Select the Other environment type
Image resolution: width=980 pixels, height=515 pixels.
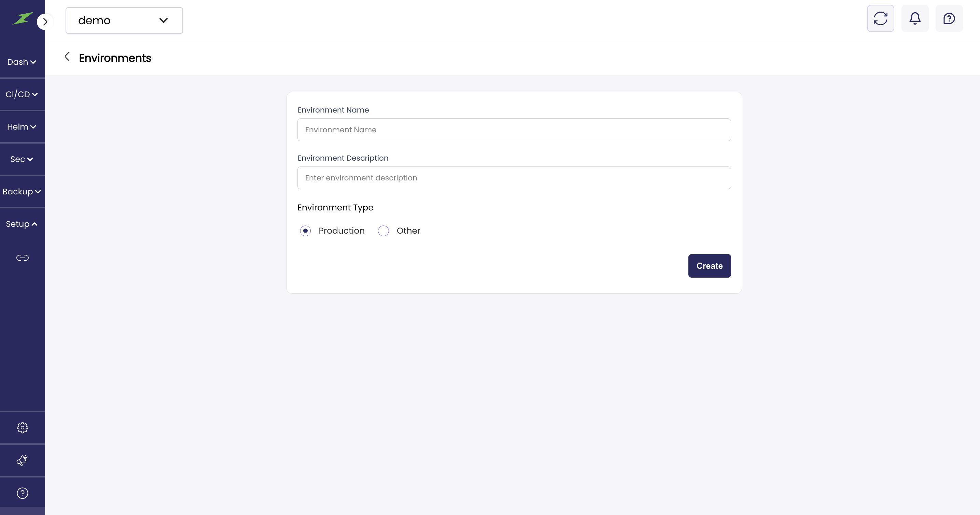pos(383,231)
